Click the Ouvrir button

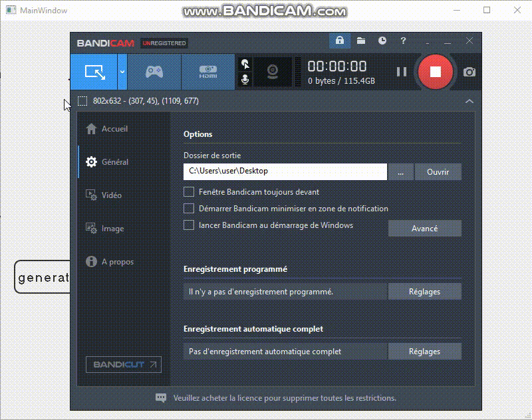coord(438,172)
